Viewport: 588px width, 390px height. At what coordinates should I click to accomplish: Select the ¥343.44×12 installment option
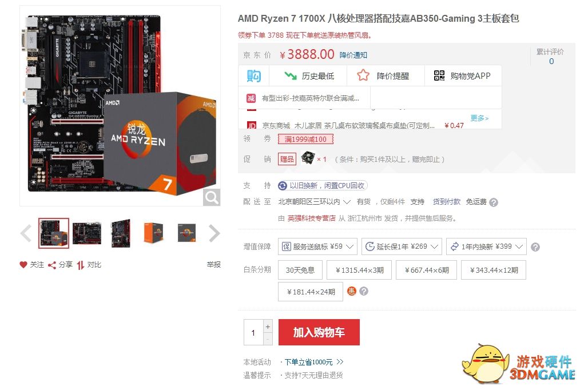pos(494,270)
